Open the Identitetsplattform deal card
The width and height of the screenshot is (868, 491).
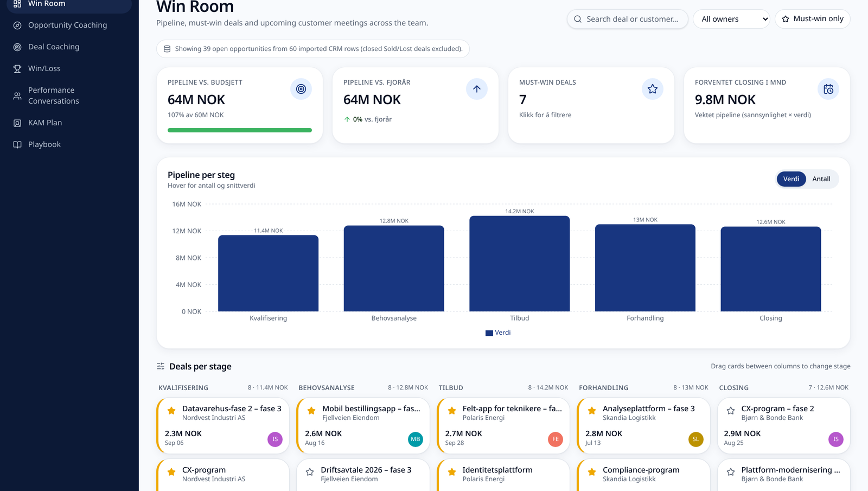click(x=503, y=475)
